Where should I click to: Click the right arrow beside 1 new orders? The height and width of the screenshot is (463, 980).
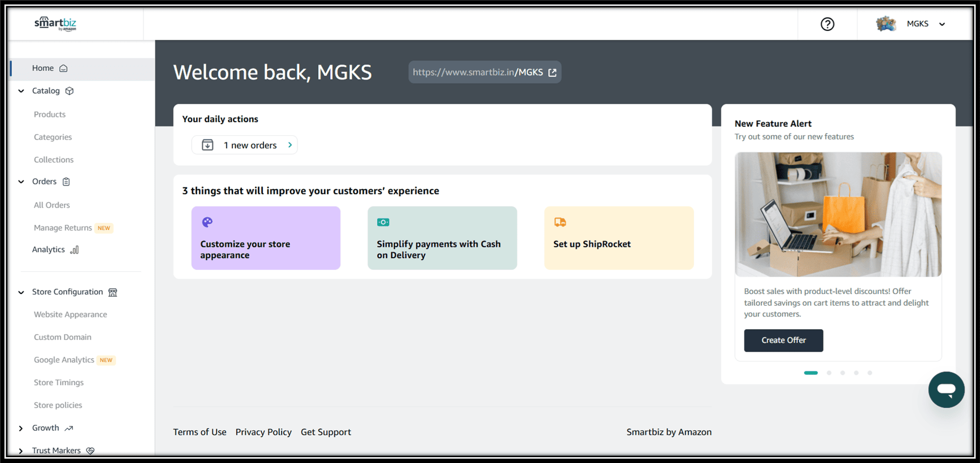click(x=290, y=145)
